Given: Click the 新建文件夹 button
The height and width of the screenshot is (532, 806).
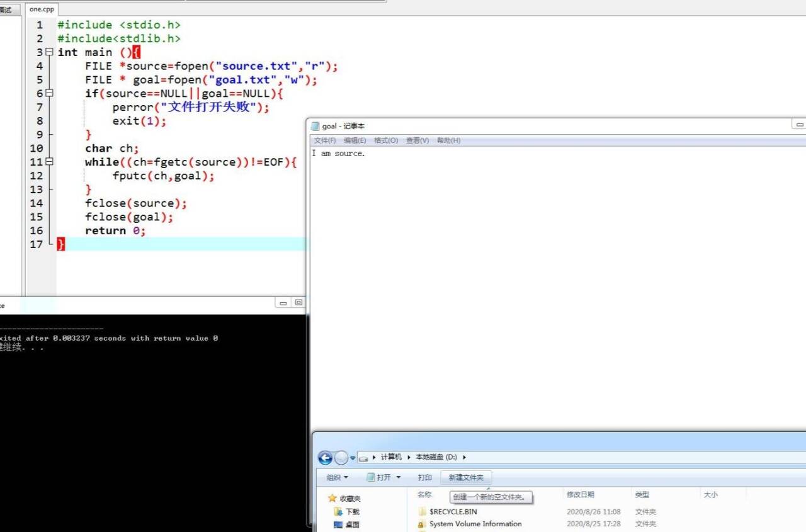Looking at the screenshot, I should click(466, 478).
